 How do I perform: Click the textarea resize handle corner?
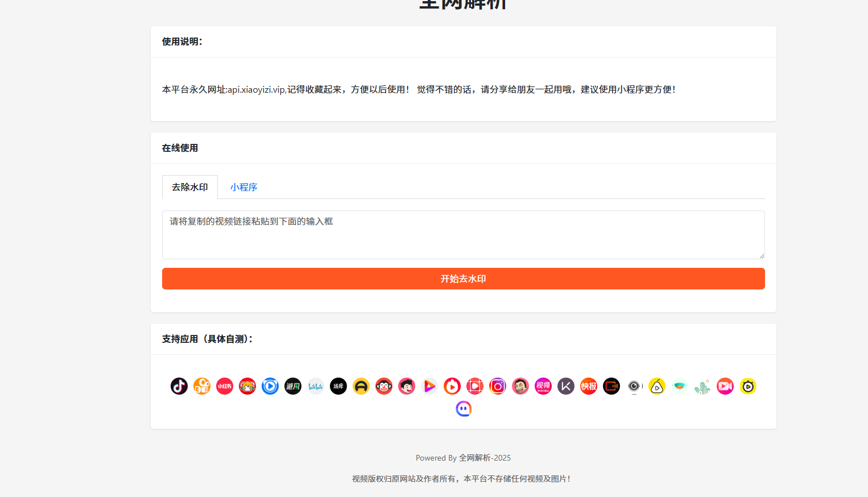(762, 256)
